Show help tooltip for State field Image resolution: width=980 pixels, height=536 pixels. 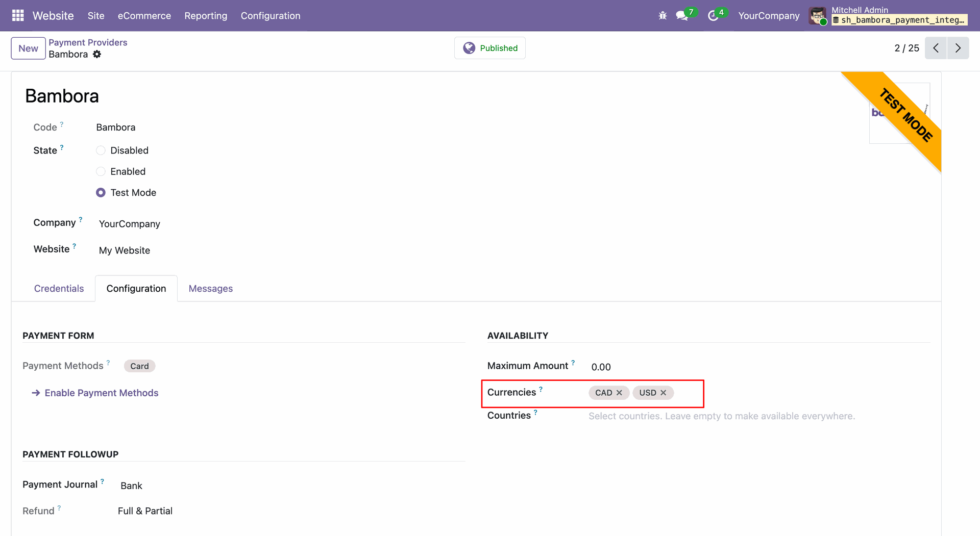coord(62,147)
